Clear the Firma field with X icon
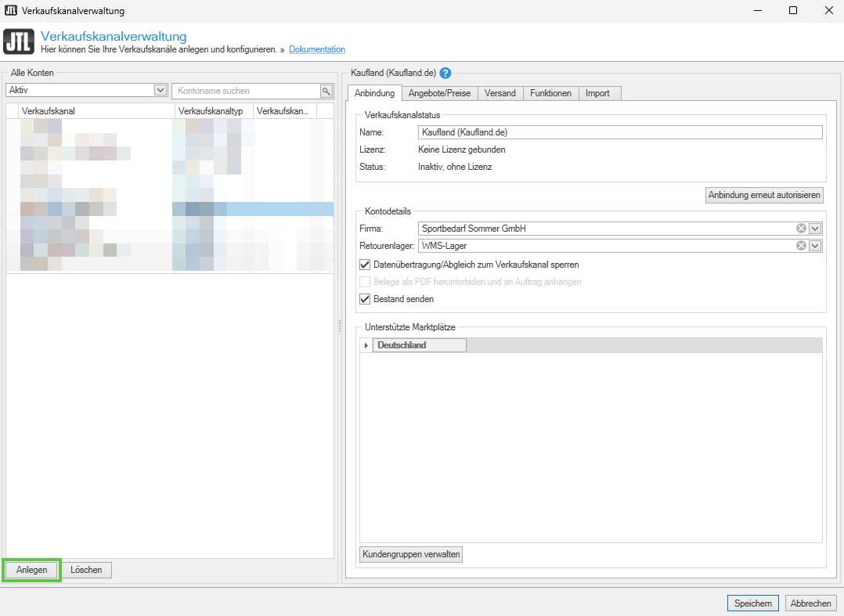 (x=801, y=229)
